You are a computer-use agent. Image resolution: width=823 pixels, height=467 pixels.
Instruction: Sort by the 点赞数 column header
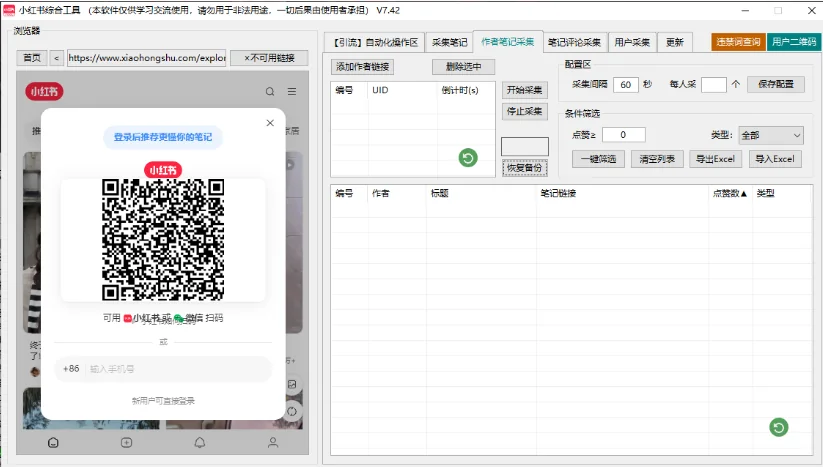click(x=730, y=194)
